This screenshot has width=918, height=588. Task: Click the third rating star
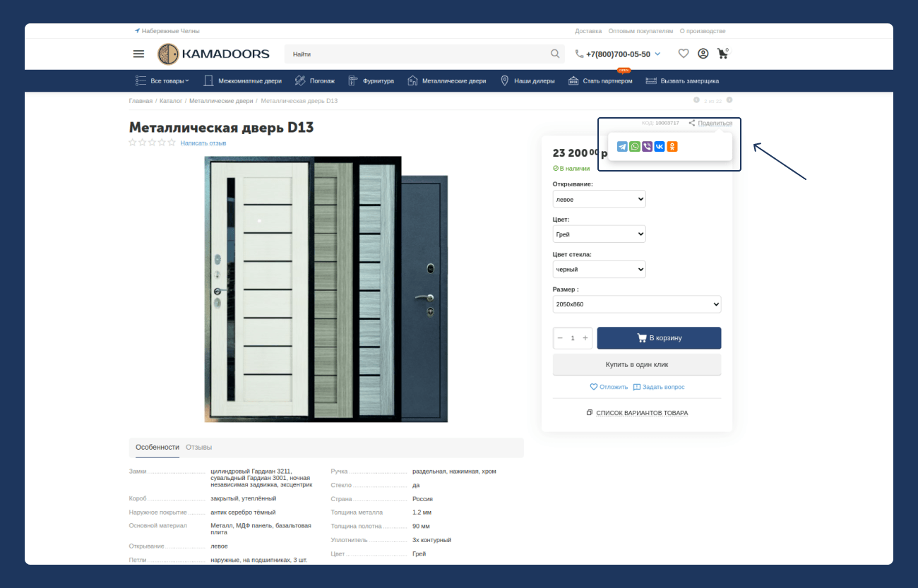(152, 143)
